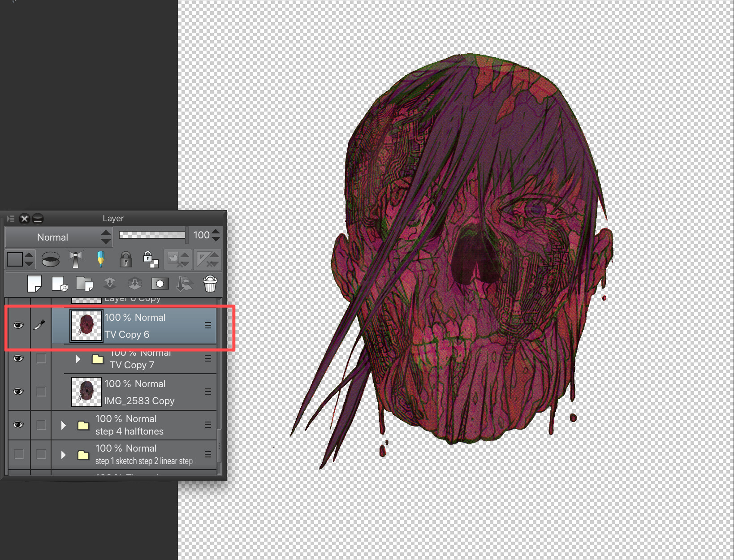Click the New Layer Folder icon

[x=84, y=284]
